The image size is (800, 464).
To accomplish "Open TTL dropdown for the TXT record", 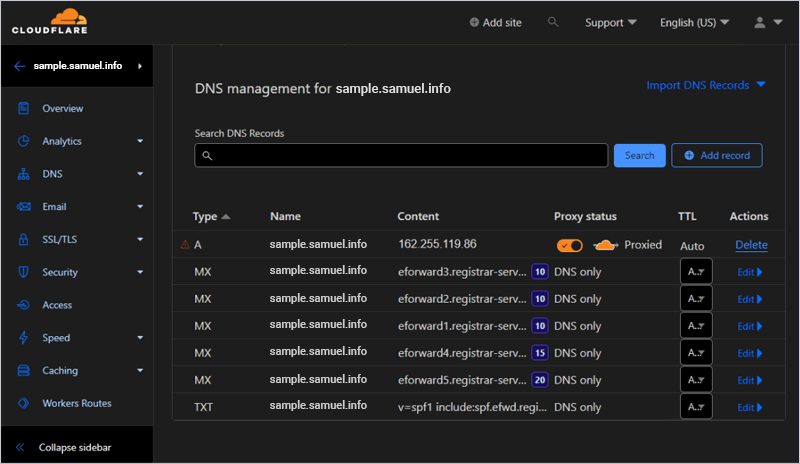I will 696,407.
